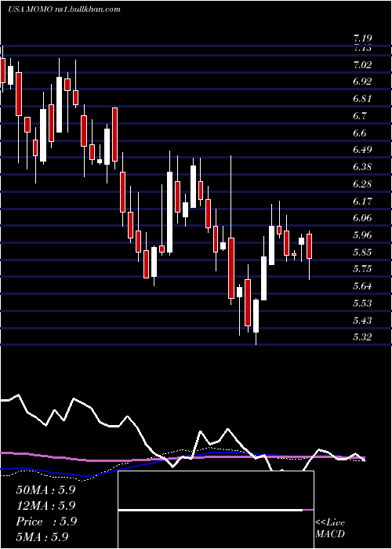Select the 7.19 price label
Viewport: 392px width, 549px height.
pos(363,38)
